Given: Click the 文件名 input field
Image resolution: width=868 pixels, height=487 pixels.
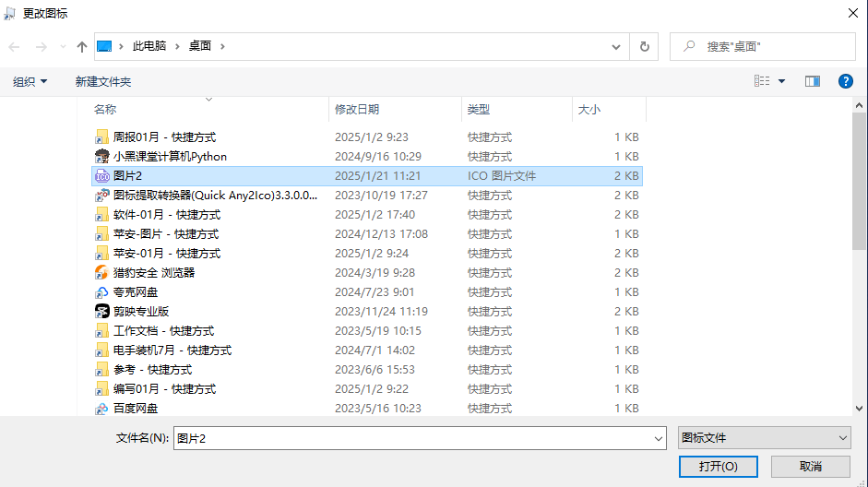Looking at the screenshot, I should click(x=413, y=438).
